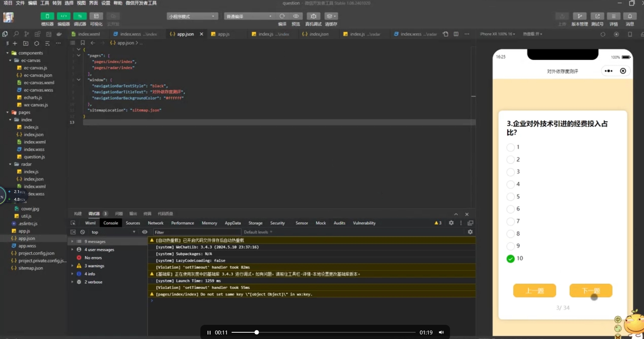Viewport: 644px width, 339px height.
Task: Select the element inspector icon in devtools
Action: point(73,223)
